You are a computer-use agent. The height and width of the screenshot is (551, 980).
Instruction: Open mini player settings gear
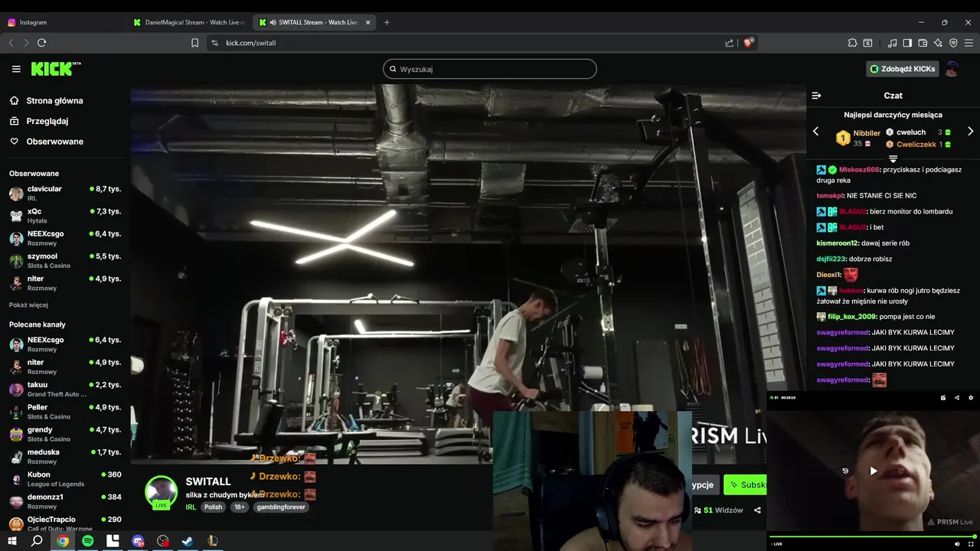(971, 398)
